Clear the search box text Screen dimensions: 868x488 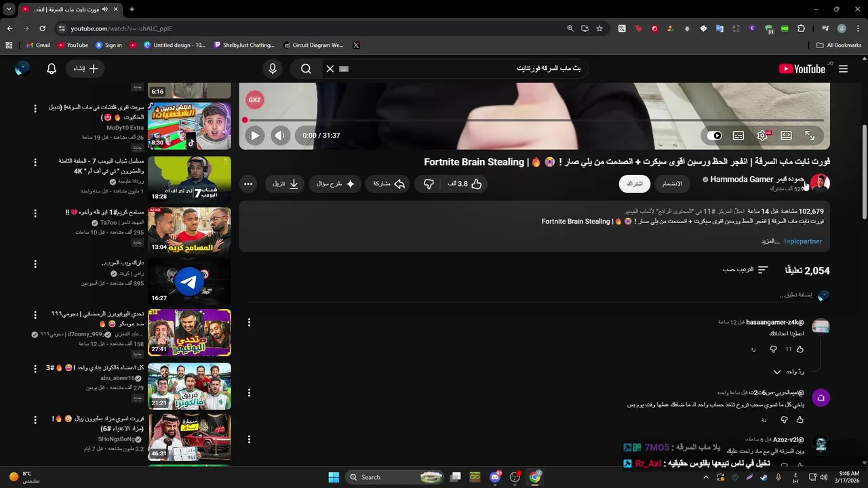pyautogui.click(x=330, y=68)
